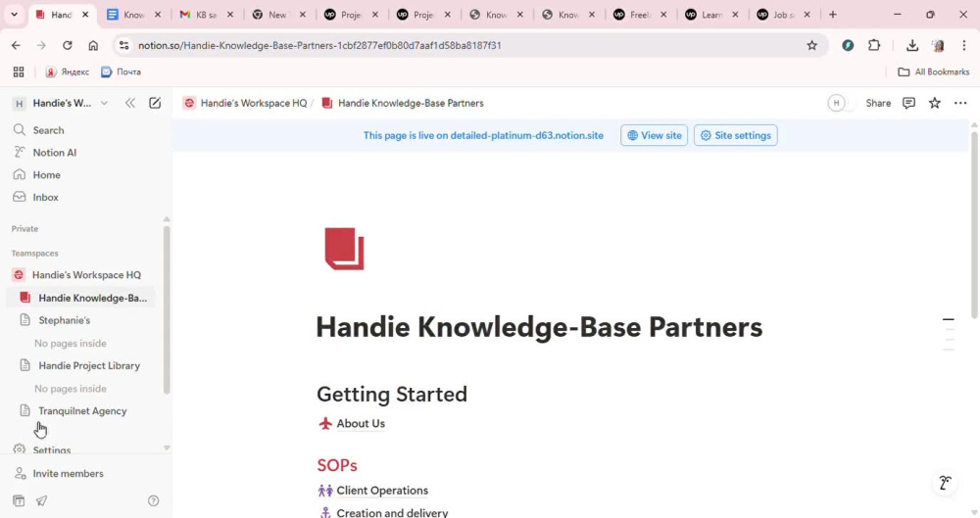Click the sidebar vertical scrollbar
Image resolution: width=980 pixels, height=518 pixels.
167,309
